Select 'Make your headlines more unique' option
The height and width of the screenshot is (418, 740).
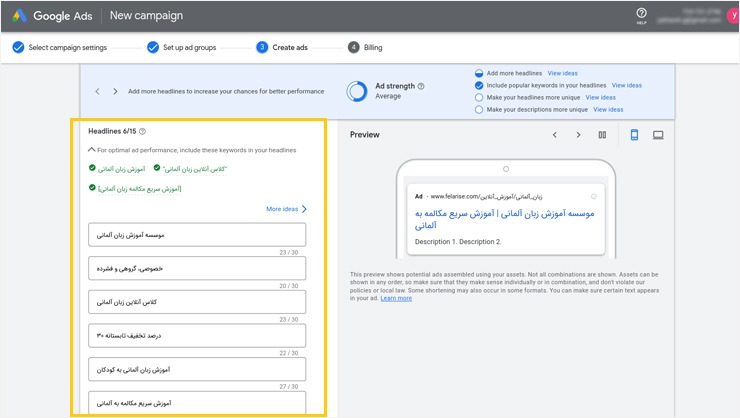(x=479, y=98)
